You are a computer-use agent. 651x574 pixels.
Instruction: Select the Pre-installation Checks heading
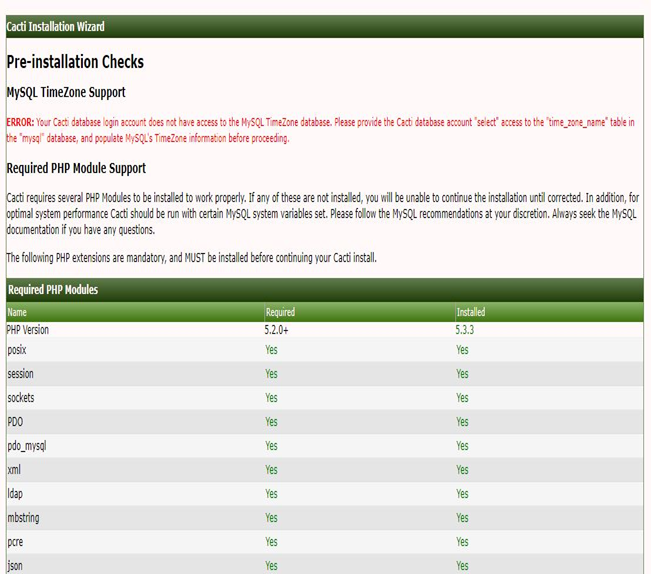(x=75, y=62)
